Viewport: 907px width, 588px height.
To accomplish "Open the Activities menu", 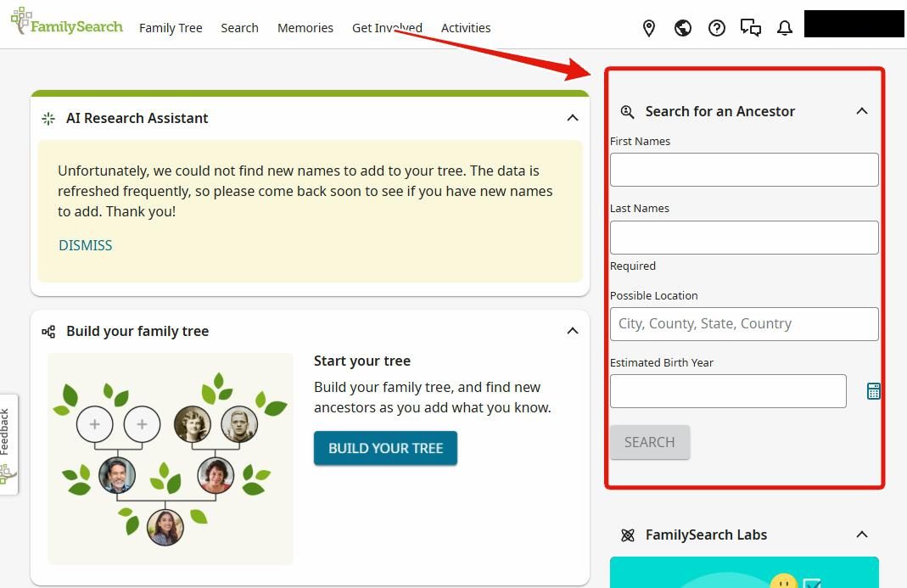I will coord(466,28).
